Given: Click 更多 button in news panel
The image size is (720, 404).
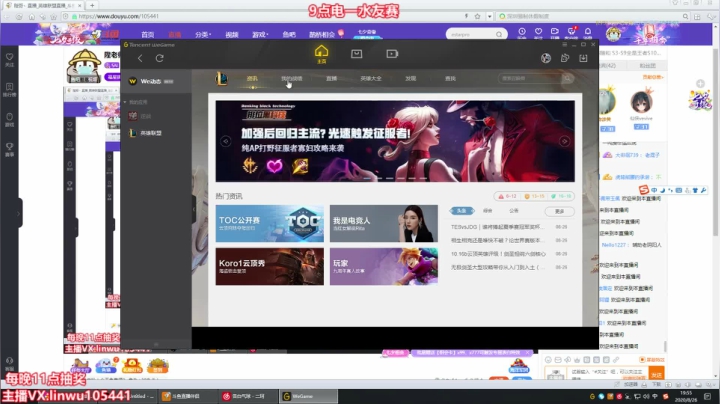Looking at the screenshot, I should (x=559, y=211).
